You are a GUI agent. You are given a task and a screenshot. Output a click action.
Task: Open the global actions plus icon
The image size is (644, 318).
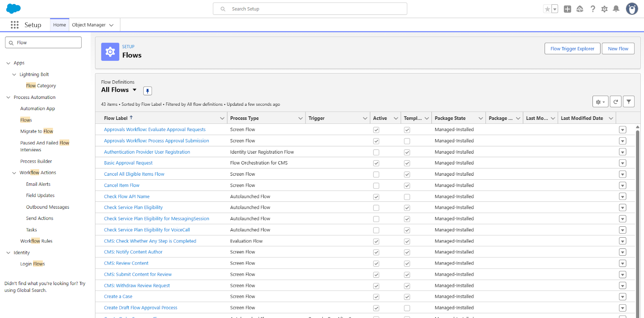567,9
